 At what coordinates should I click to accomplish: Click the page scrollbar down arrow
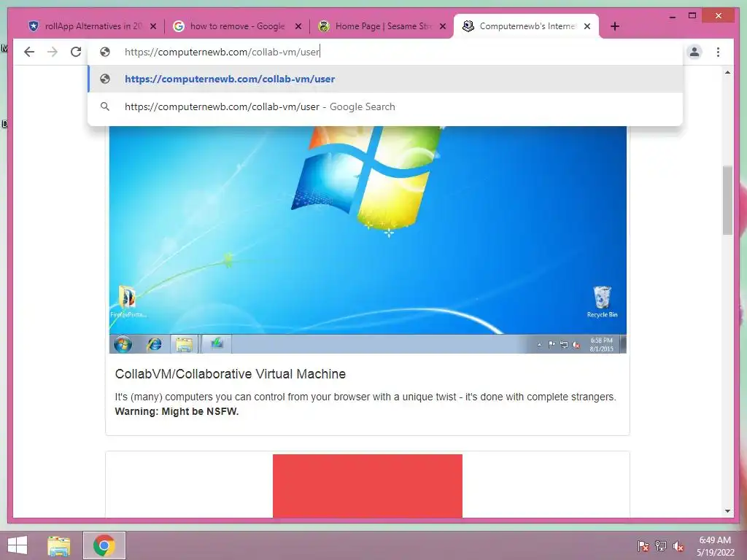click(727, 511)
